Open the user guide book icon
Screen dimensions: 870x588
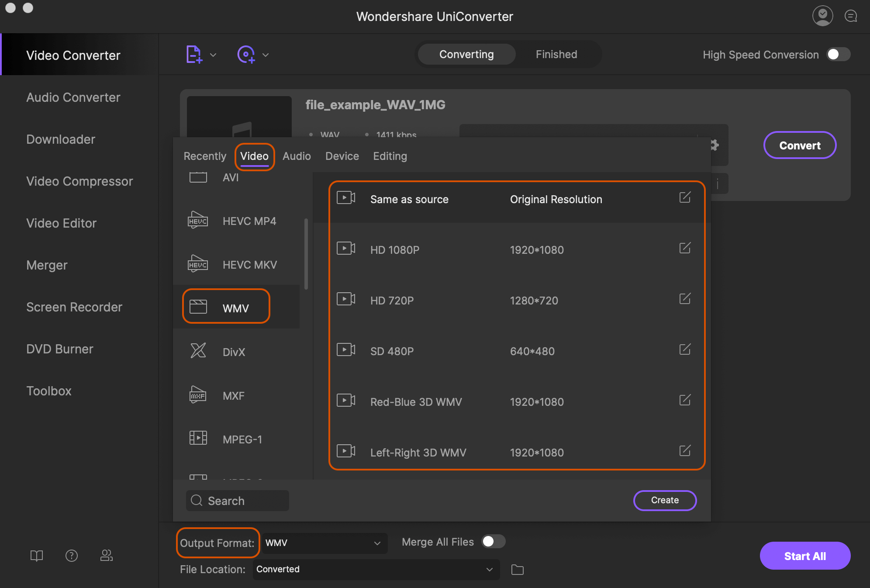pyautogui.click(x=37, y=556)
